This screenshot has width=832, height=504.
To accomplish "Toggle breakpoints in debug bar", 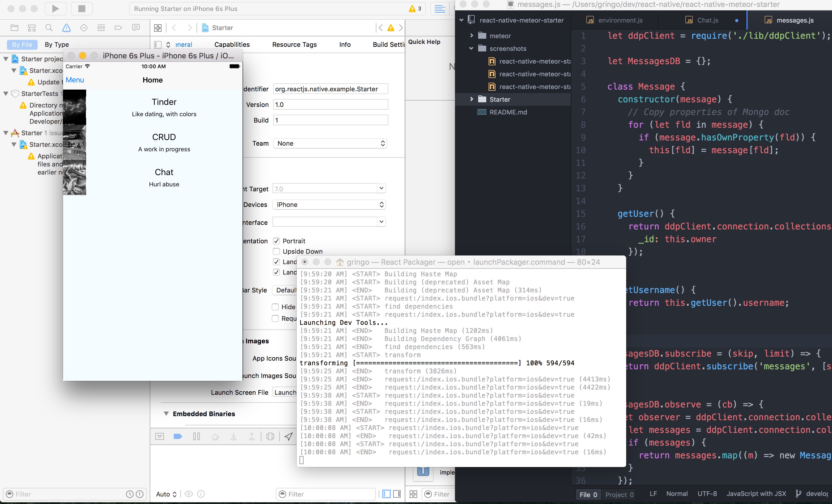I will 178,436.
